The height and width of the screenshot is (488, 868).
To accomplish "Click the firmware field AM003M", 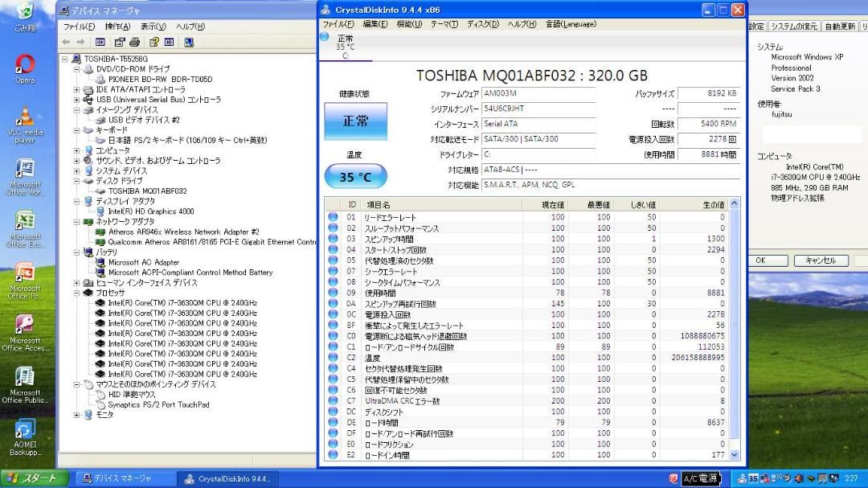I will 538,93.
